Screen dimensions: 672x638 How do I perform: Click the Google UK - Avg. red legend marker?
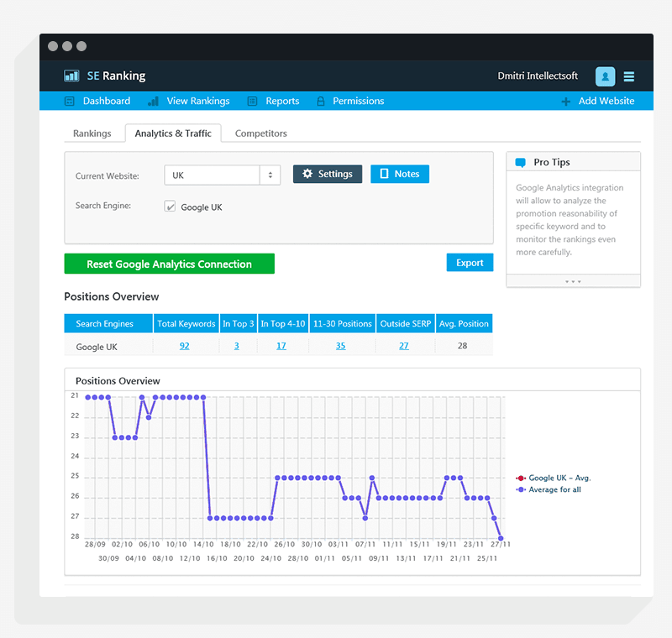[x=521, y=478]
